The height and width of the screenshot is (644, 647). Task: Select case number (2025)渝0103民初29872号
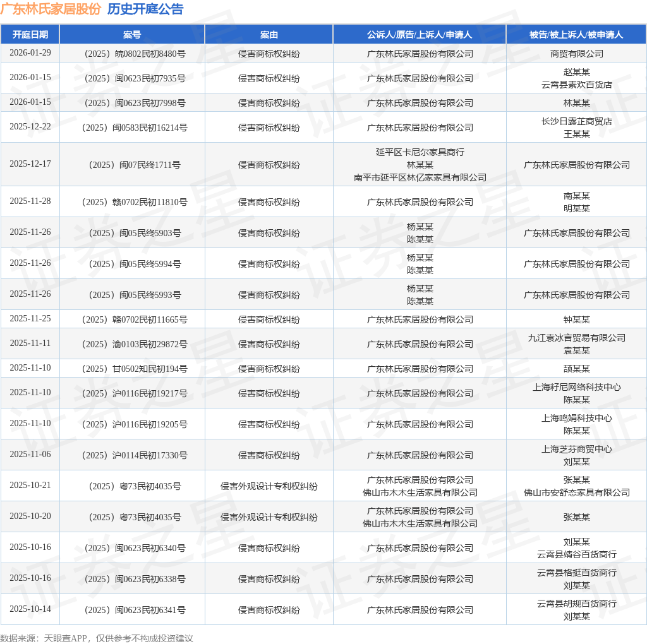coord(135,344)
